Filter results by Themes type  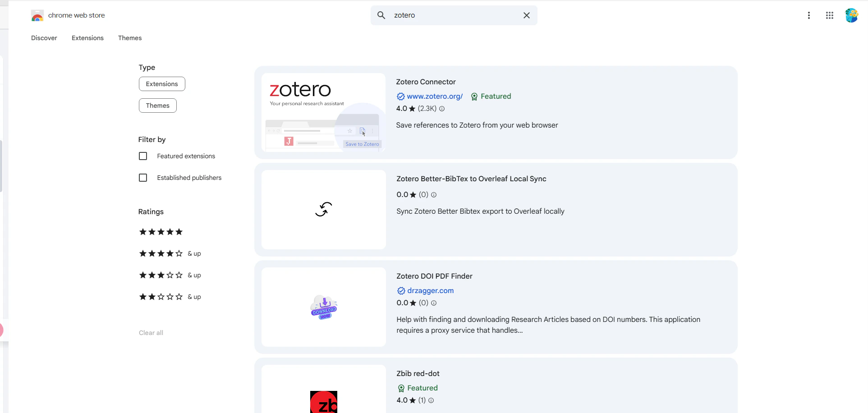pos(157,105)
